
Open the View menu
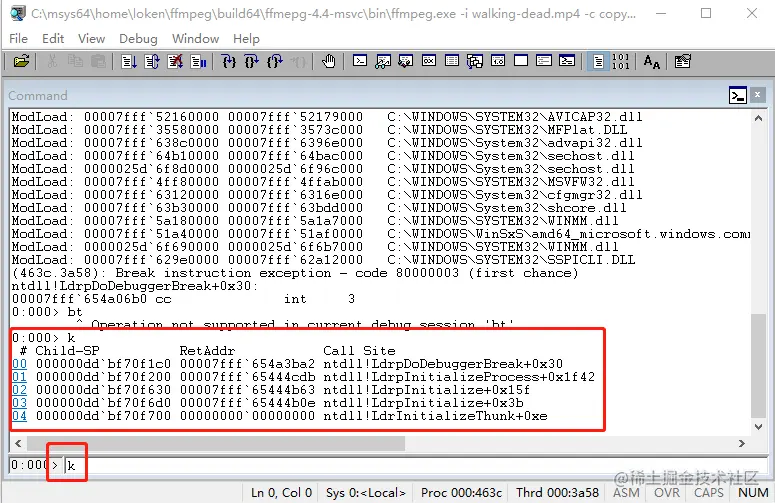[91, 39]
